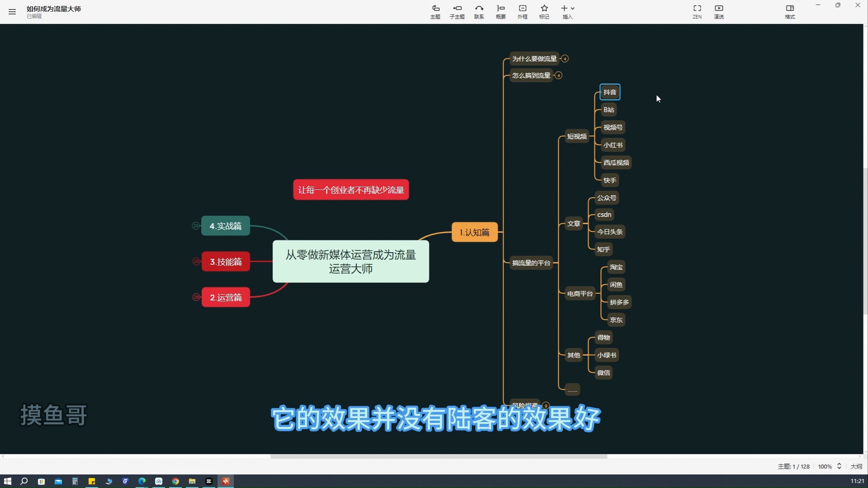Expand collapsed children of 4.实战篇
This screenshot has height=488, width=868.
click(x=195, y=226)
